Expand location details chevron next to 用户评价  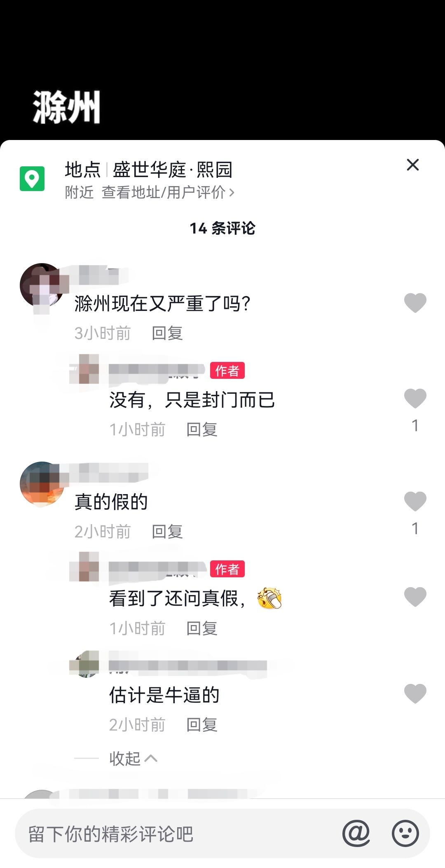pos(232,192)
